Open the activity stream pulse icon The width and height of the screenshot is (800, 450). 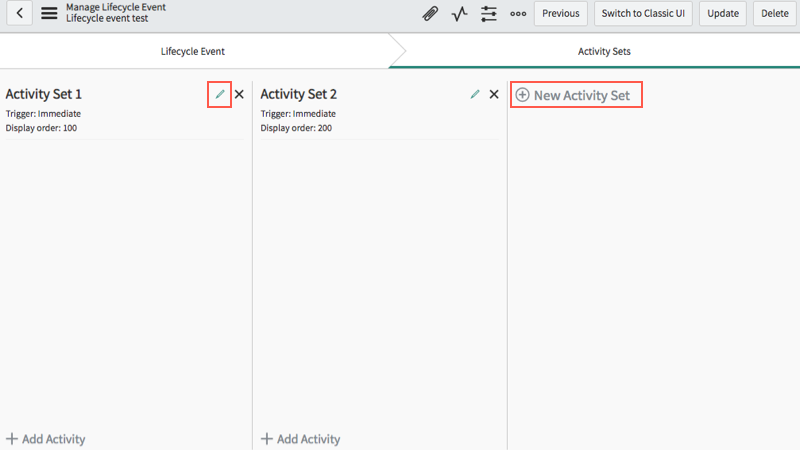coord(459,14)
